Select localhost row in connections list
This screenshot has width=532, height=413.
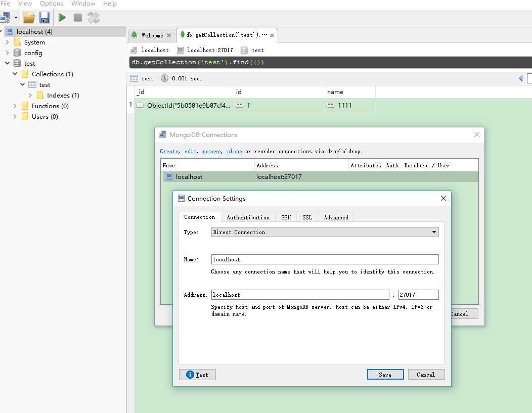[321, 176]
